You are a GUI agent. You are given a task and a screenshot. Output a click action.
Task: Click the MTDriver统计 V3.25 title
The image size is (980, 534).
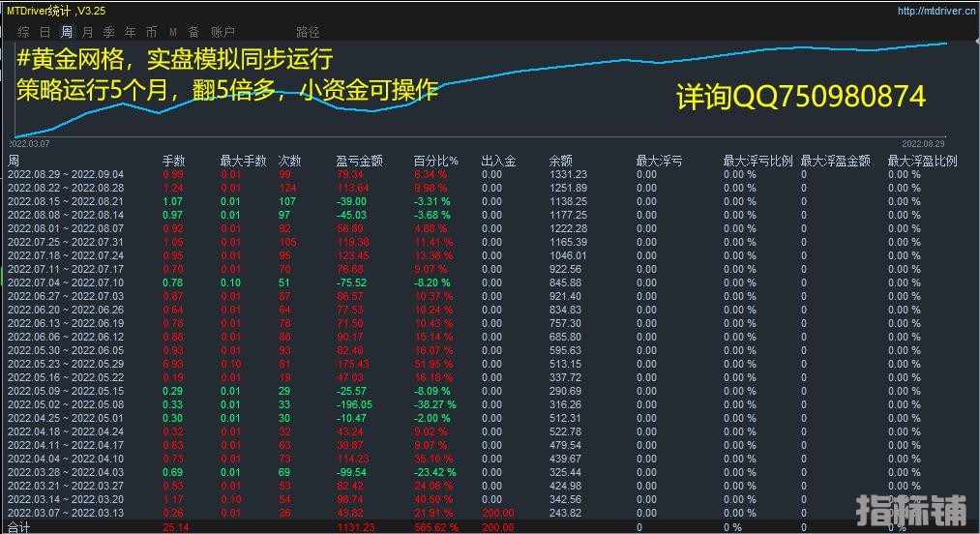tap(56, 11)
